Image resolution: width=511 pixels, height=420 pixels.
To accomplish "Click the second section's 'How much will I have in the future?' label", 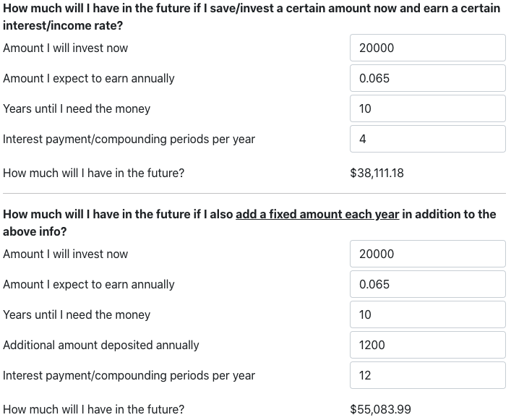I will coord(93,409).
